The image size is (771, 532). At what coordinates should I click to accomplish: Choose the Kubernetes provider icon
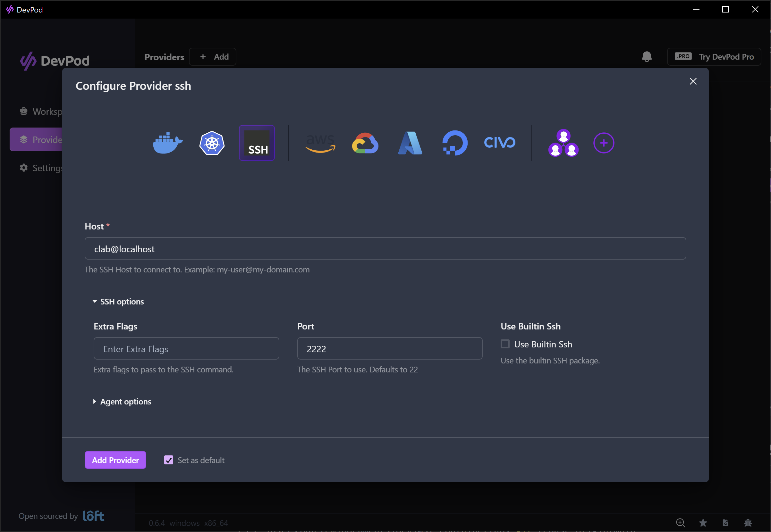212,143
